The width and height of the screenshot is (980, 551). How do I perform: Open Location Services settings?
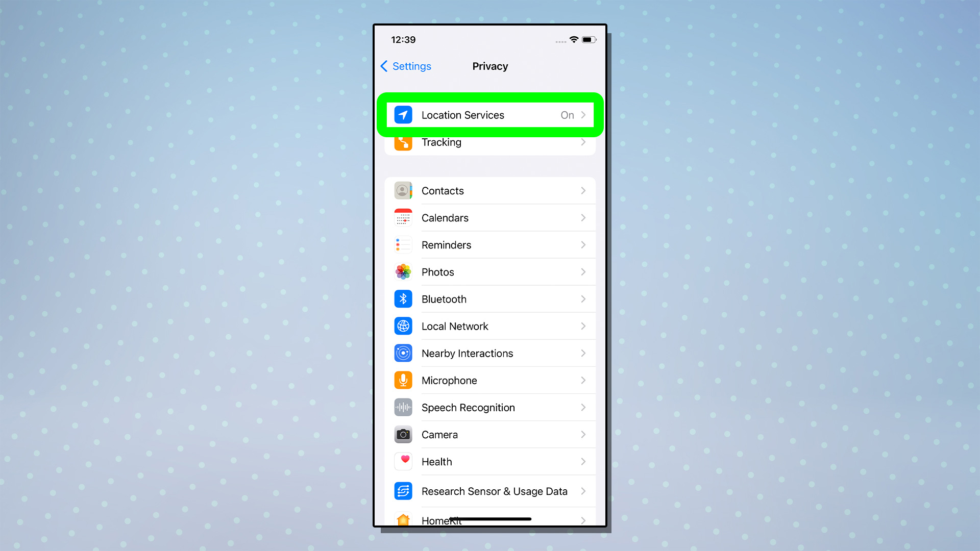(x=490, y=115)
